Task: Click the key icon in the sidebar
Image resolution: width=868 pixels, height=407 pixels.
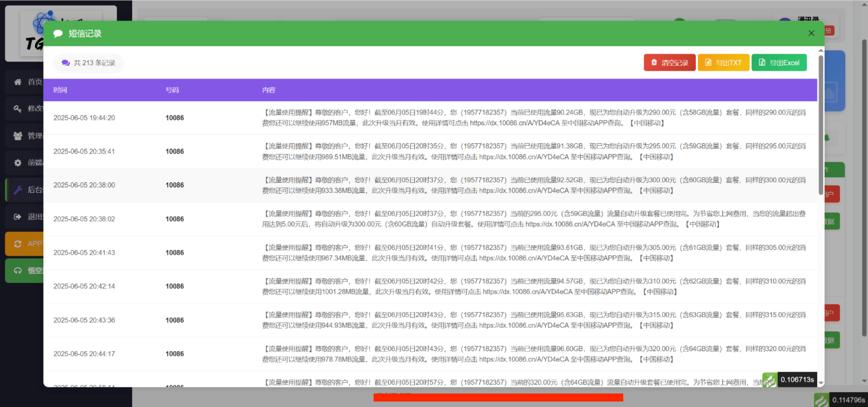Action: click(18, 109)
